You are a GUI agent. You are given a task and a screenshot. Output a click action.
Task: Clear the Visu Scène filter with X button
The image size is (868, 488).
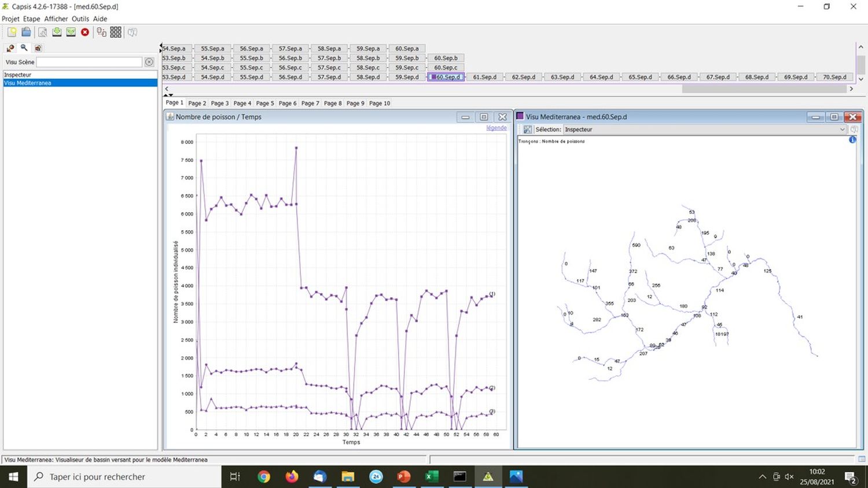click(149, 62)
